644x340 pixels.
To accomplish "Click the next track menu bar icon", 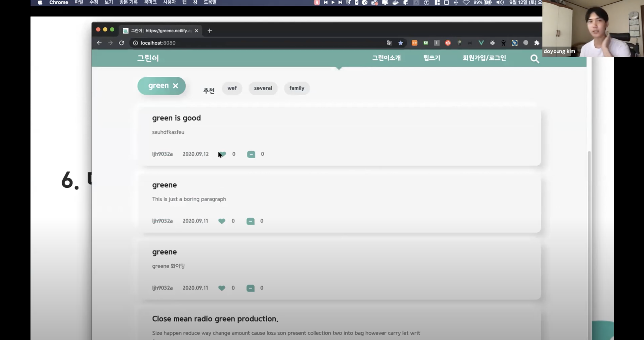I will [340, 3].
